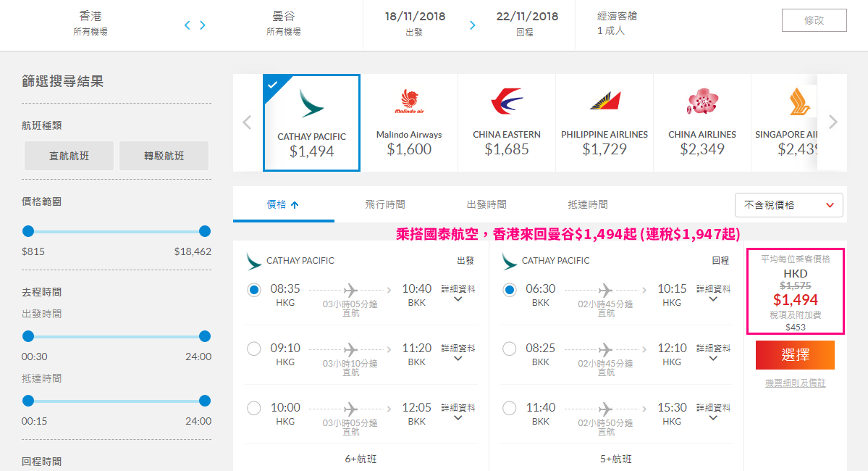This screenshot has width=868, height=471.
Task: Choose the Singapore Airlines logo card
Action: coord(785,122)
